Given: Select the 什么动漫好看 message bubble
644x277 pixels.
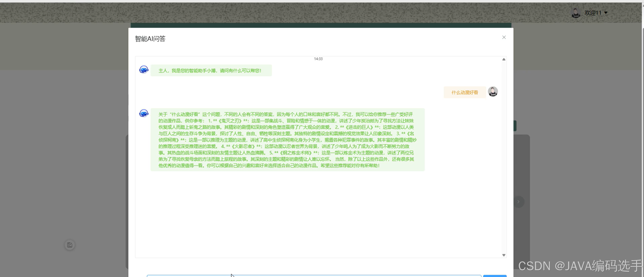Looking at the screenshot, I should (x=465, y=92).
